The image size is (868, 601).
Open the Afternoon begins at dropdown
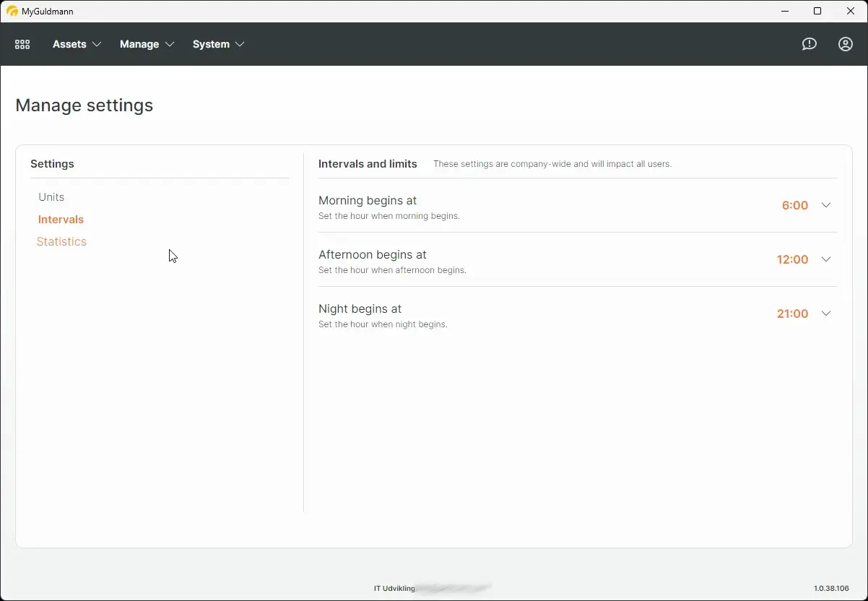pyautogui.click(x=826, y=259)
